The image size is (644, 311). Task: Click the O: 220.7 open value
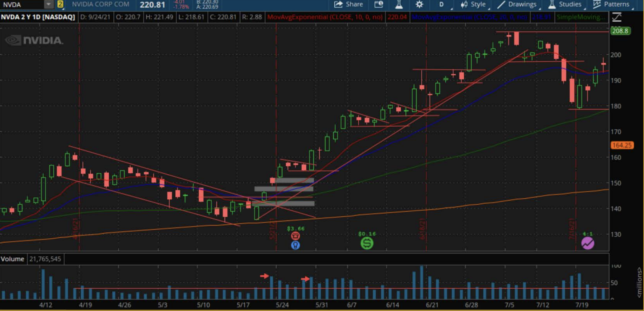pos(128,17)
